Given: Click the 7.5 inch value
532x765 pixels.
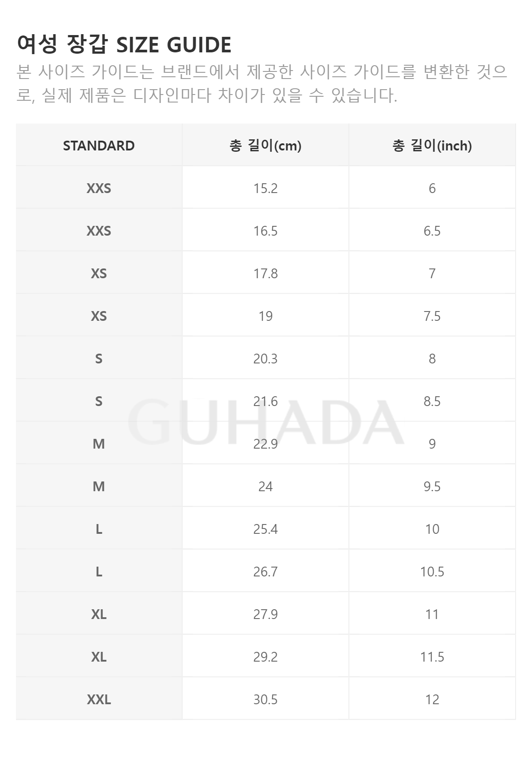Looking at the screenshot, I should tap(432, 316).
